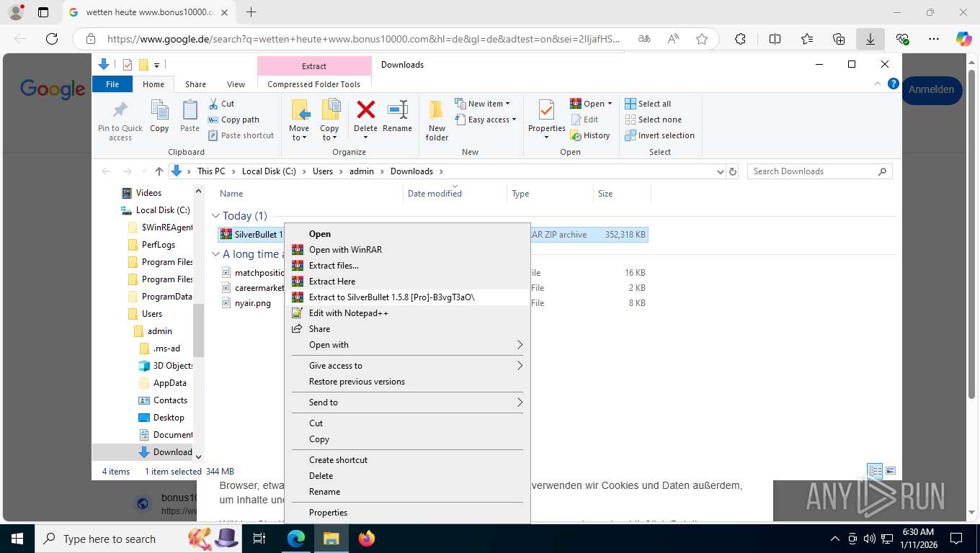Viewport: 980px width, 553px height.
Task: Choose Edit with Notepad++
Action: tap(407, 313)
